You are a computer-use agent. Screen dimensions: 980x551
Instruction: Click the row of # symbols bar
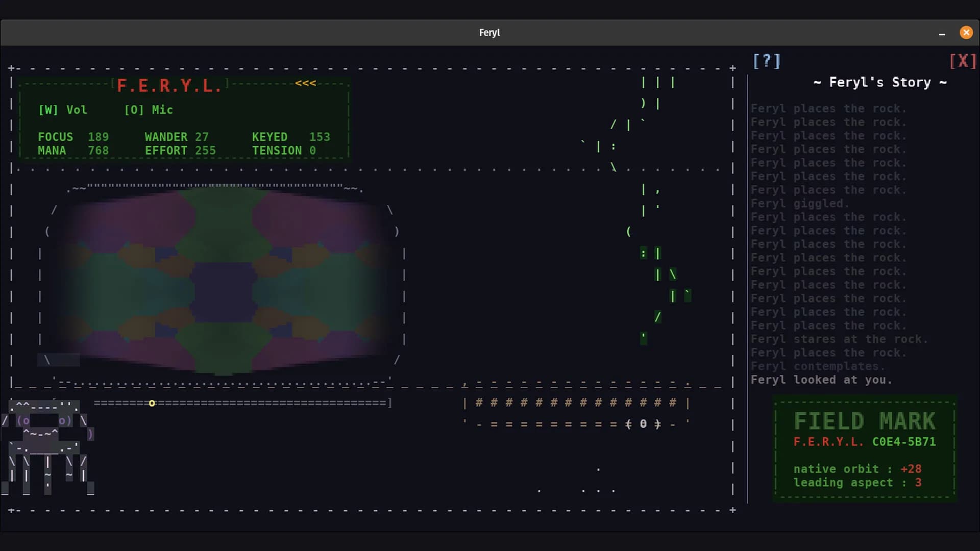tap(576, 403)
